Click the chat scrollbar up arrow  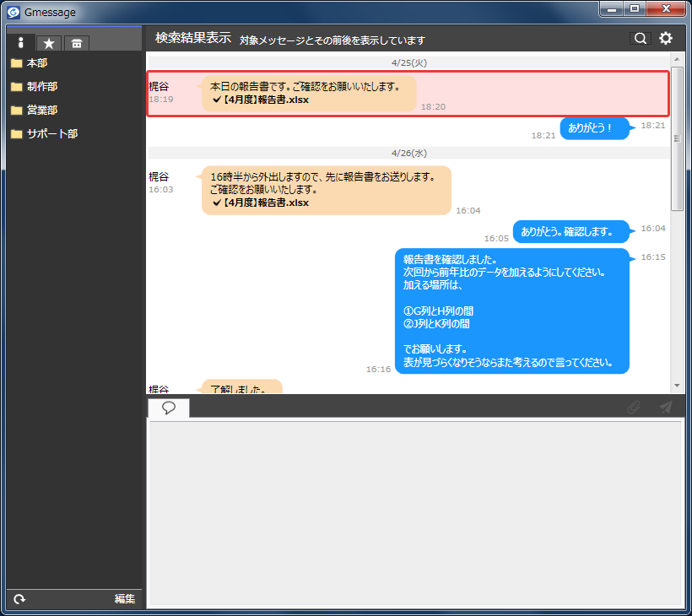677,59
